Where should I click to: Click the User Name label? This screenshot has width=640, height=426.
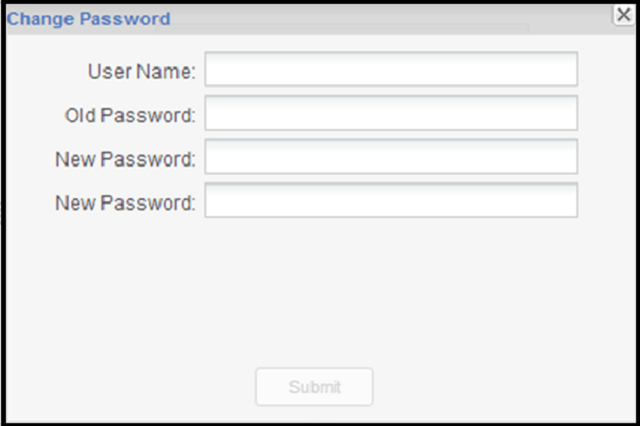coord(142,71)
